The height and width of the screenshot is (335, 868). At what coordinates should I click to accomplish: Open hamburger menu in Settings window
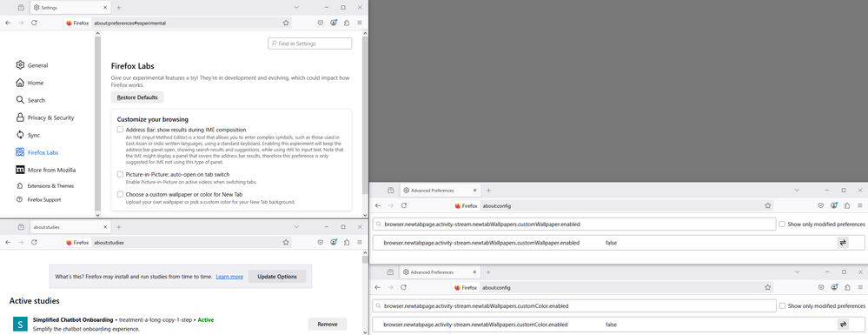(360, 23)
